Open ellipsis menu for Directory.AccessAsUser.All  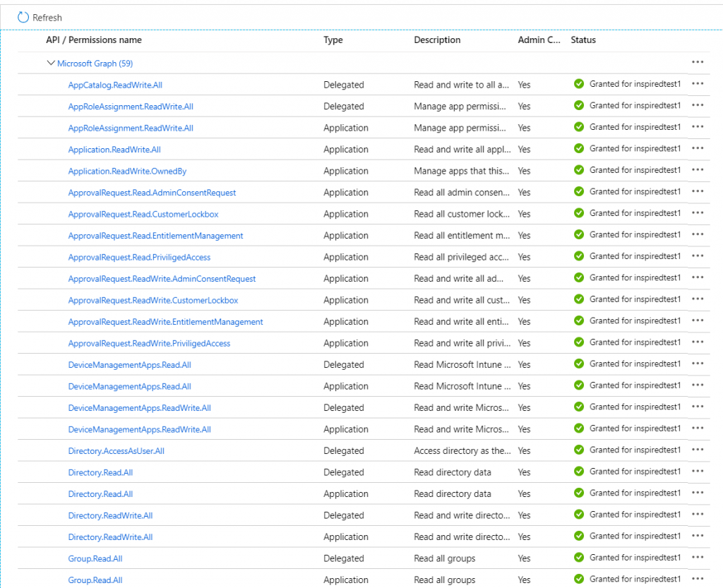pyautogui.click(x=698, y=450)
